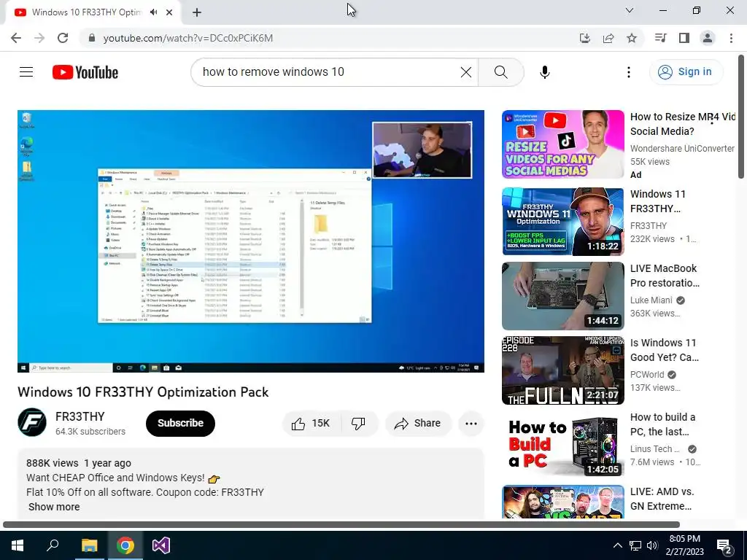Like the video with thumbs up

[x=311, y=424]
